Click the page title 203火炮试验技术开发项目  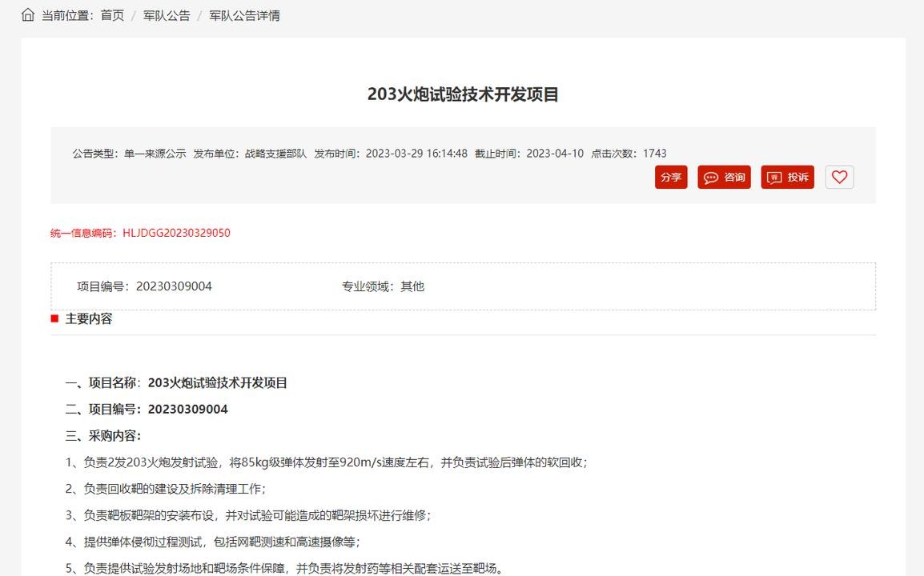pos(463,94)
